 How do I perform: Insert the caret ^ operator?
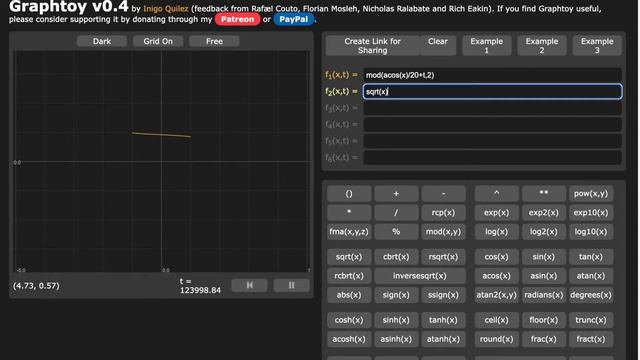[x=496, y=194]
